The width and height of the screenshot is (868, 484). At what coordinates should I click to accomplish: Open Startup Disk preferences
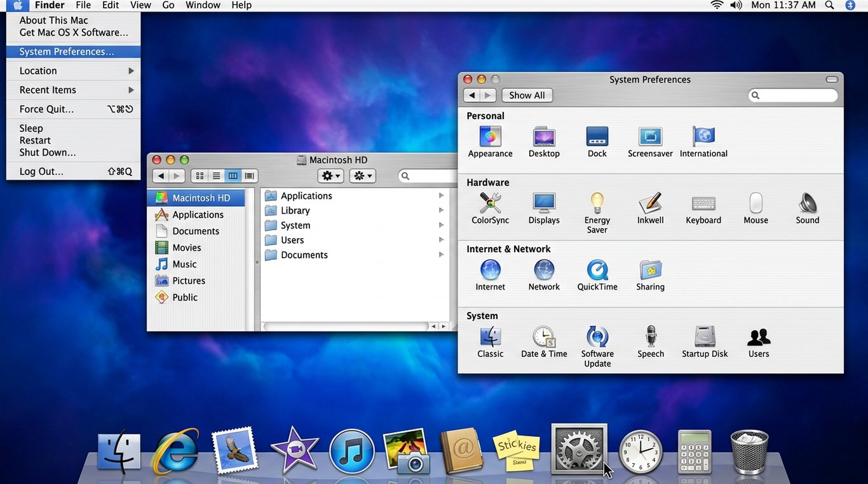pos(704,337)
